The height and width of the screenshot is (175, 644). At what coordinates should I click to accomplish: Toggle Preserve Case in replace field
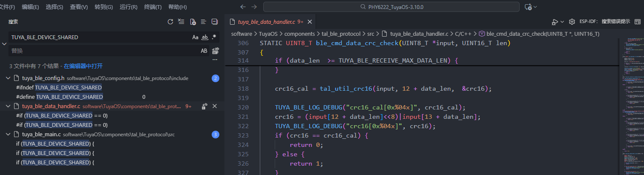pyautogui.click(x=204, y=51)
